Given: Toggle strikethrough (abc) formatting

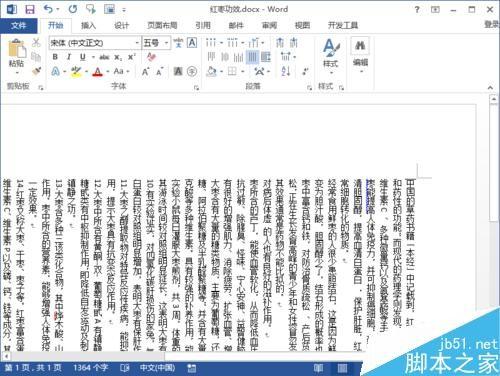Looking at the screenshot, I should pos(104,57).
